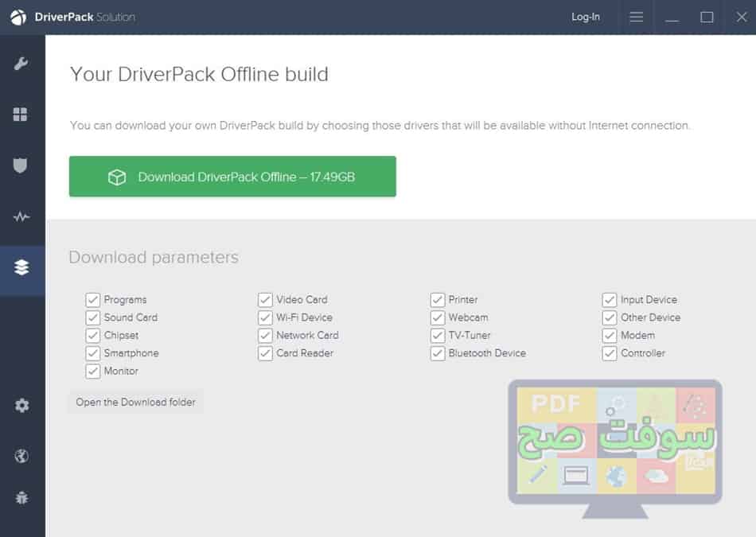This screenshot has width=756, height=537.
Task: Toggle the Card Reader checkbox
Action: point(265,353)
